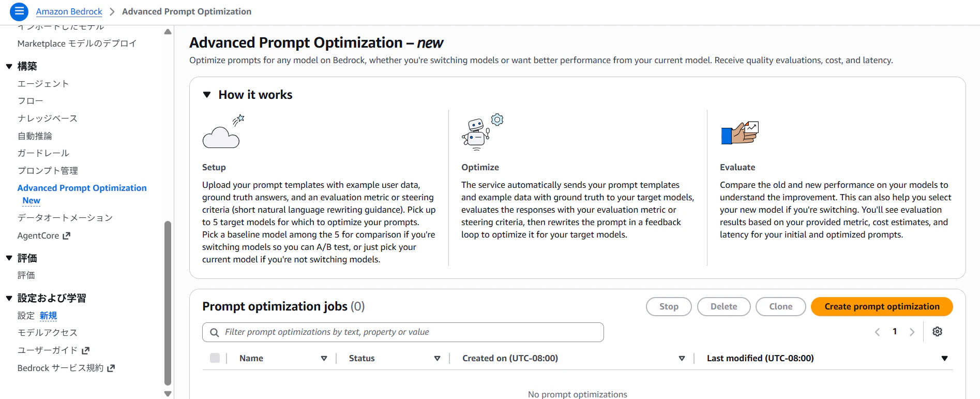Sort by Last modified column arrow
Screen dimensions: 980x399
[x=944, y=358]
